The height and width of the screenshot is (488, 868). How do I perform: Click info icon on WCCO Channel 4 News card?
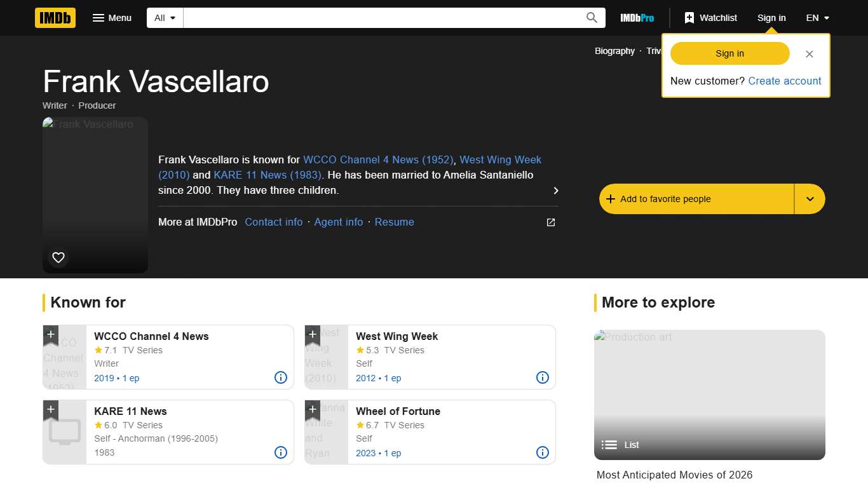coord(280,377)
